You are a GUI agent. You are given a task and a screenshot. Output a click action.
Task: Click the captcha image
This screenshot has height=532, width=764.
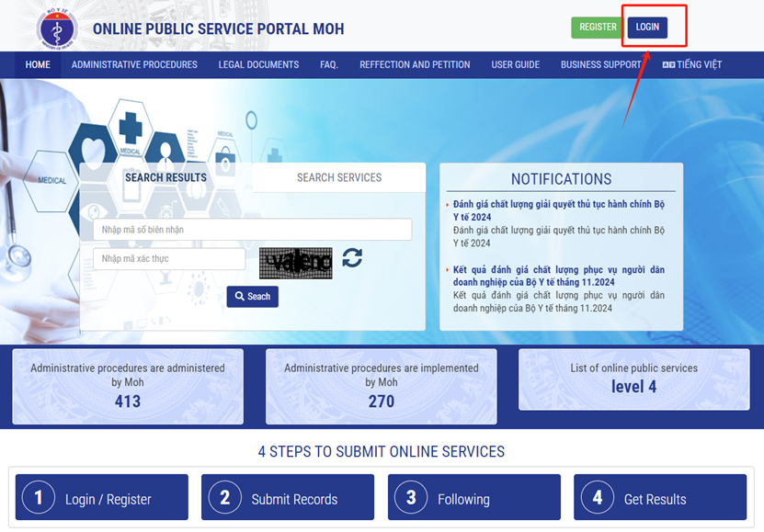(x=296, y=263)
